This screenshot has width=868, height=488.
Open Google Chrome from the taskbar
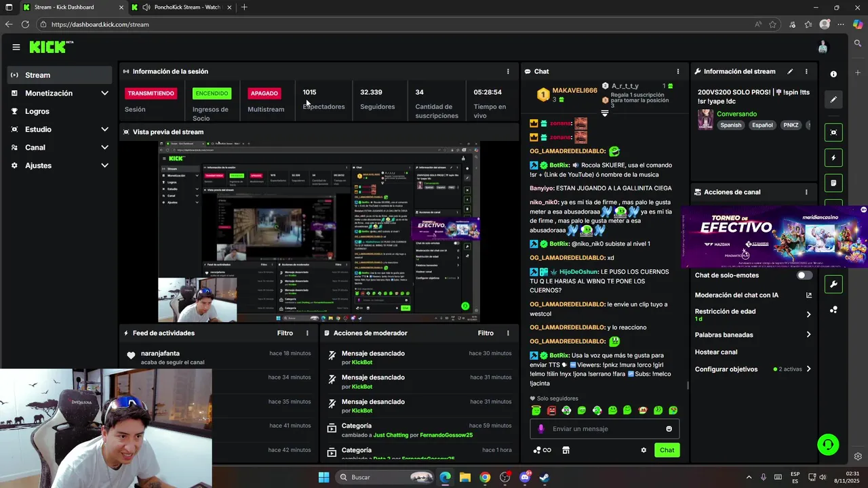coord(485,477)
